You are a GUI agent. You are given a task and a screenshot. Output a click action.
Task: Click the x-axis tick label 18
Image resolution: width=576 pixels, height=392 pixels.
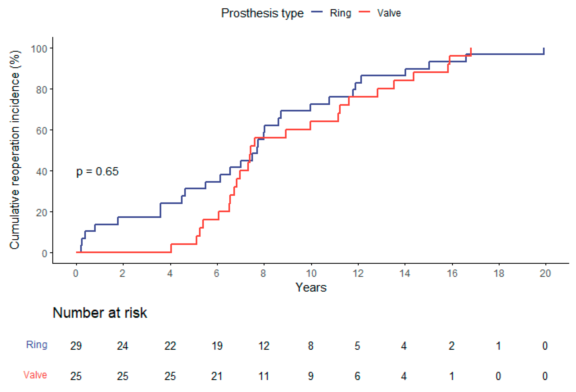click(x=499, y=274)
